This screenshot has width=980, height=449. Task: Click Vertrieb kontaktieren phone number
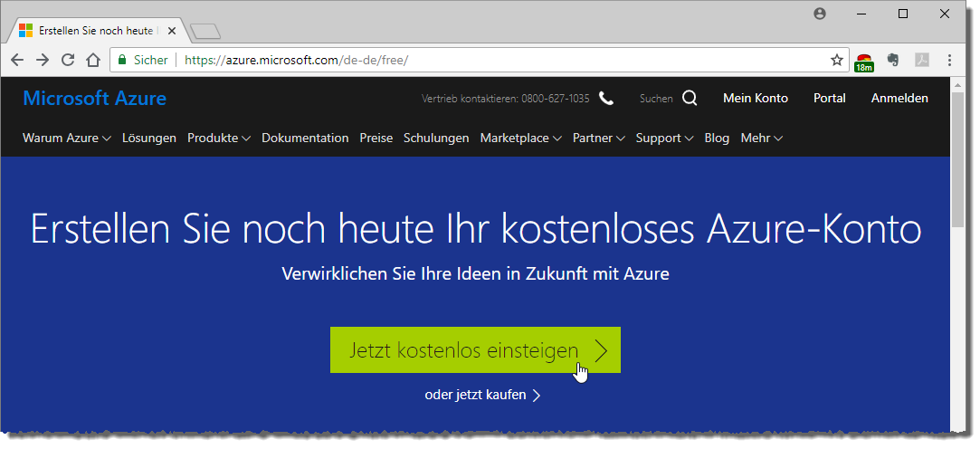[506, 98]
